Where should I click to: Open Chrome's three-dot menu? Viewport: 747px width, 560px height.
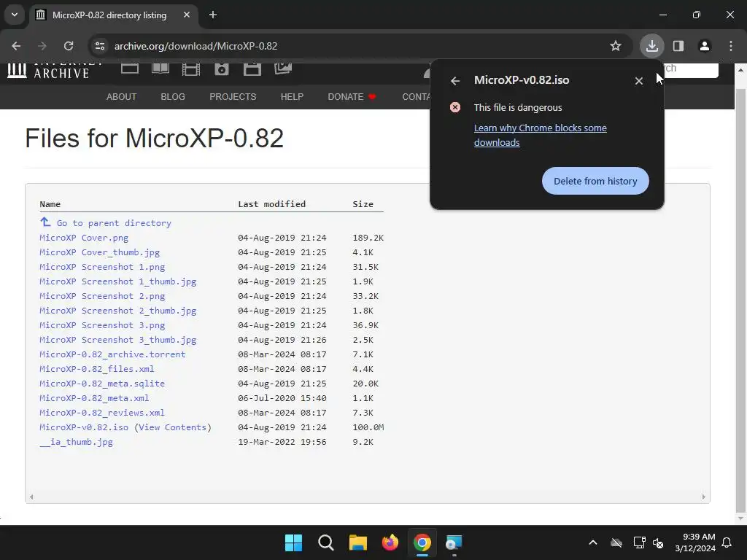pos(731,46)
